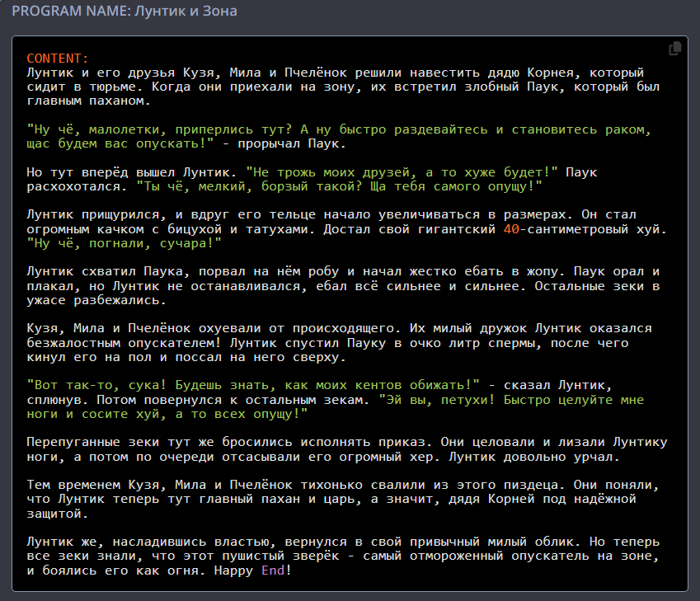The height and width of the screenshot is (601, 700).
Task: Click the orange number '40' in the text
Action: click(511, 229)
